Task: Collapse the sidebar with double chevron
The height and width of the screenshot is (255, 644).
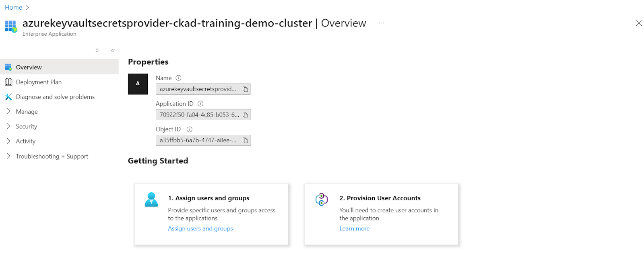Action: (x=113, y=50)
